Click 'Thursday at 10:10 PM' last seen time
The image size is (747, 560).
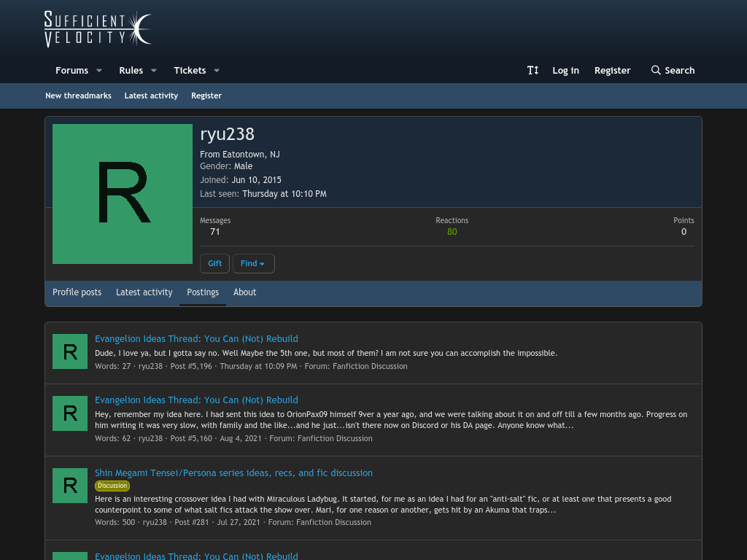[285, 194]
